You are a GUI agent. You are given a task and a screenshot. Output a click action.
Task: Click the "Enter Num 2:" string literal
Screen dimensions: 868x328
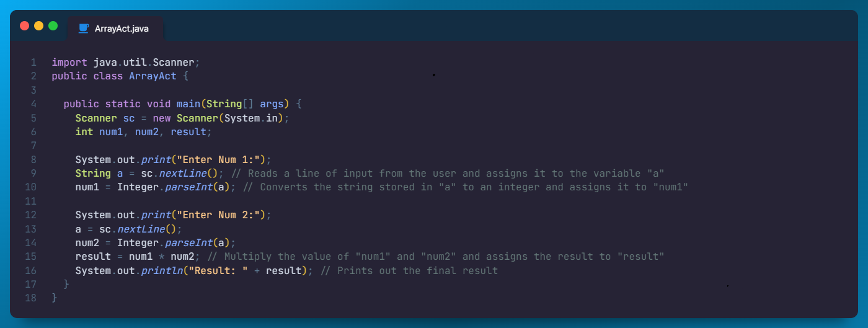(x=221, y=215)
